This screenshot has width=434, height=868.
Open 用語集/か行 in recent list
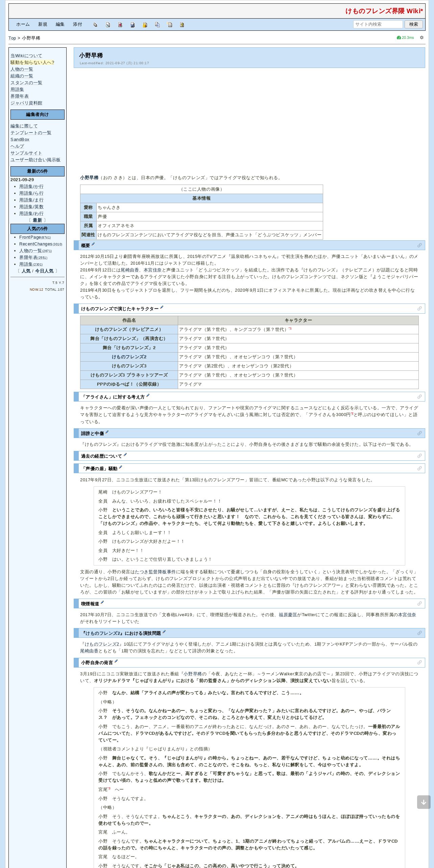pos(31,187)
